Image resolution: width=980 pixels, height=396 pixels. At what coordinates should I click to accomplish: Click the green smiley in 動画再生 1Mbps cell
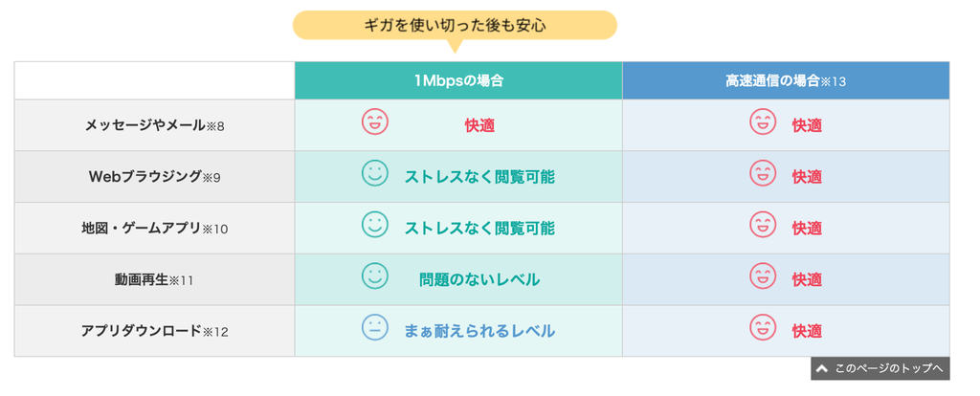[375, 275]
